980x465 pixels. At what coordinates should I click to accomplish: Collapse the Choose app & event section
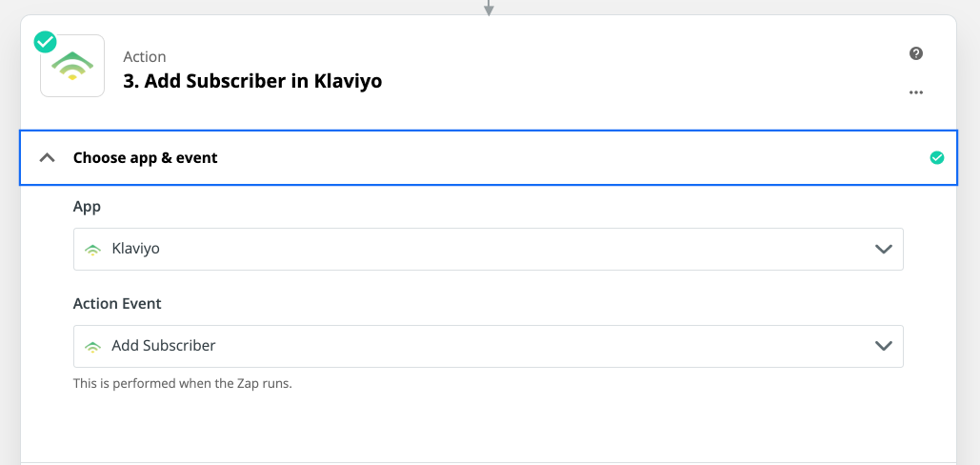tap(47, 158)
